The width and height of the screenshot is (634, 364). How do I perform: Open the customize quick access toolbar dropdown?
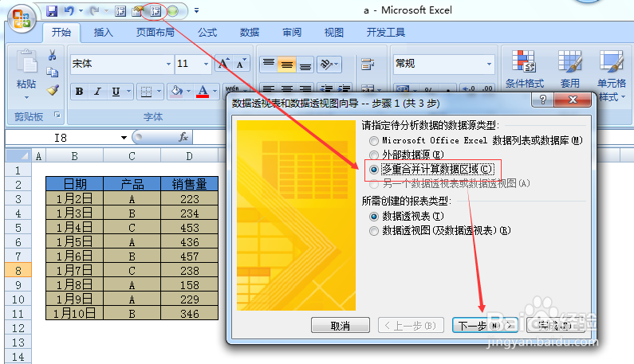tap(196, 11)
